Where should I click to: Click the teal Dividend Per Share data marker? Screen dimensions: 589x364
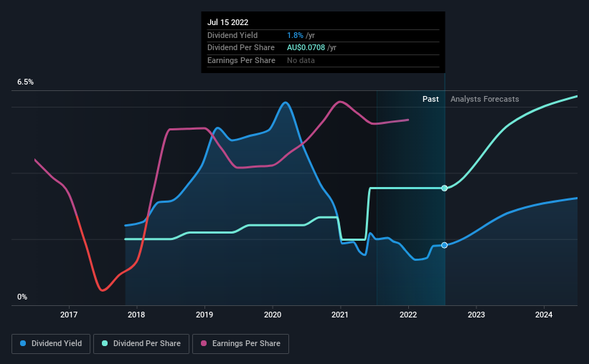tap(444, 188)
